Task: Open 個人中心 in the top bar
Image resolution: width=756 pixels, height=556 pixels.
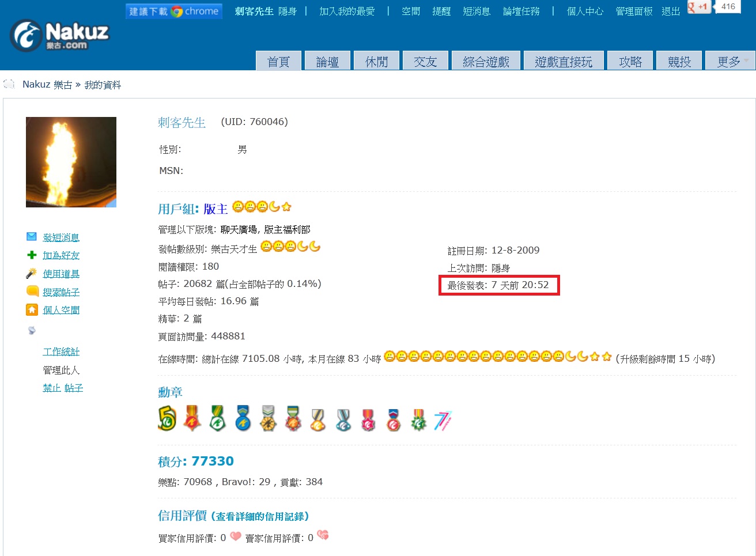Action: click(x=585, y=11)
